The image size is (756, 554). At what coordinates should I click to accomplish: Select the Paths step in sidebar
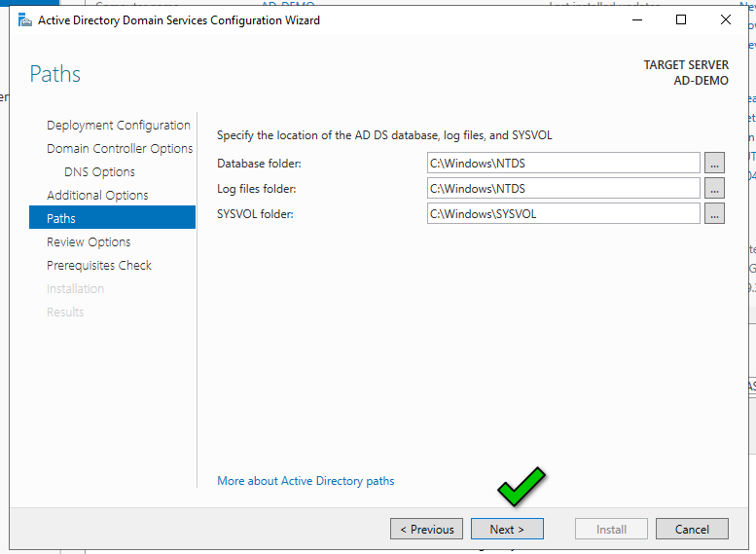tap(61, 219)
